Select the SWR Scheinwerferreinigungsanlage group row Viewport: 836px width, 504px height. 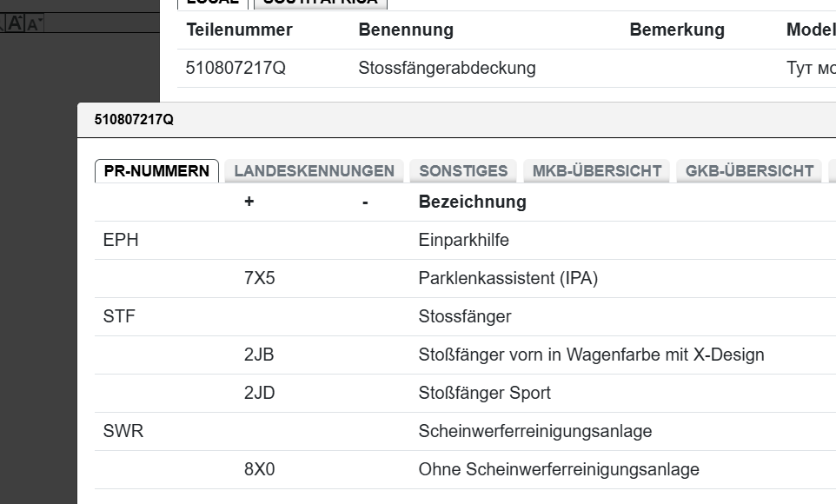(x=534, y=431)
